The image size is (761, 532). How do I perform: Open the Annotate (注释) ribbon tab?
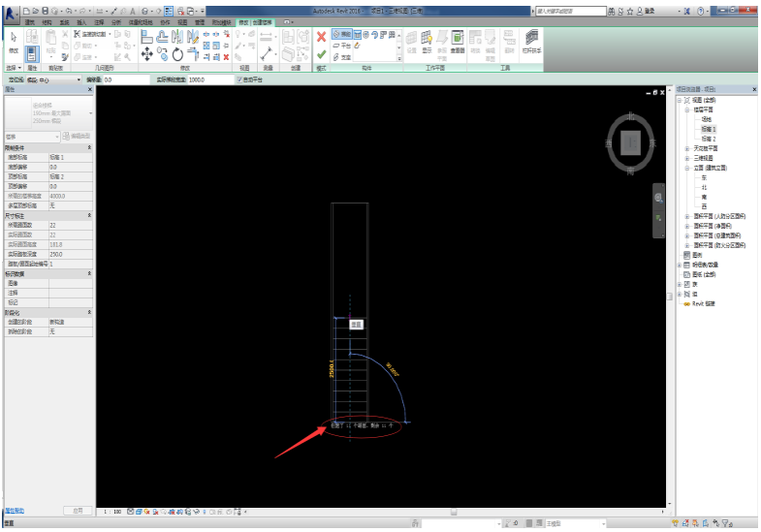tap(99, 20)
